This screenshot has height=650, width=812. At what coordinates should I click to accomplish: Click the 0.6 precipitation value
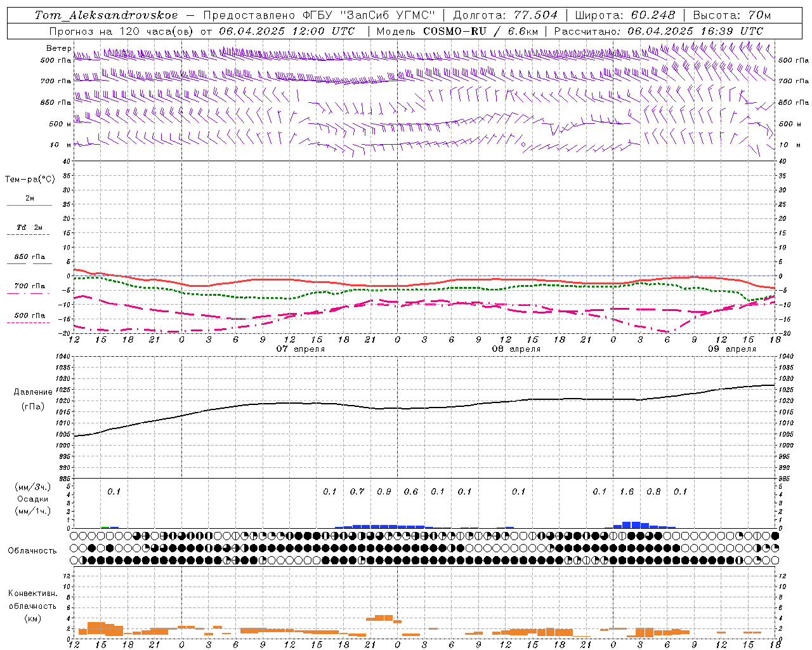(x=411, y=492)
